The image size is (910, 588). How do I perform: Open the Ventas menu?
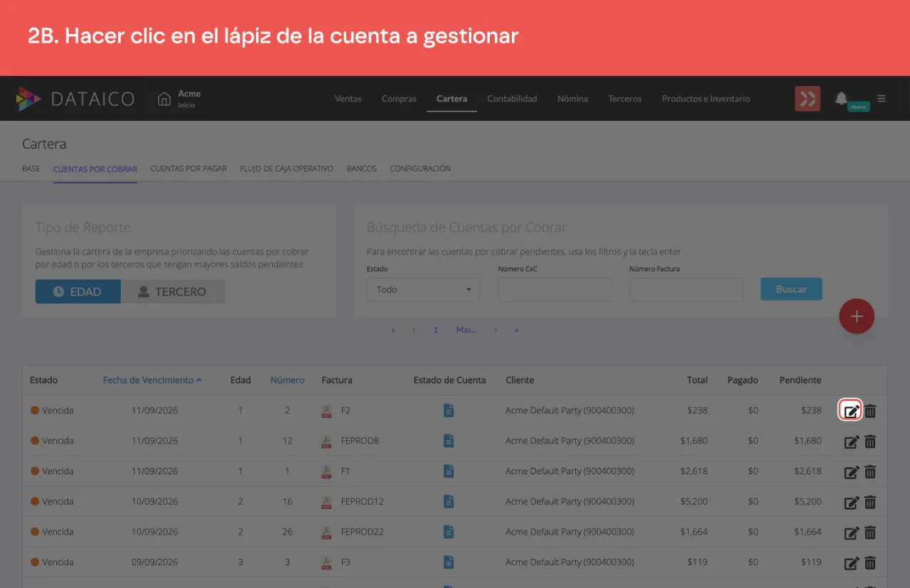pos(348,99)
